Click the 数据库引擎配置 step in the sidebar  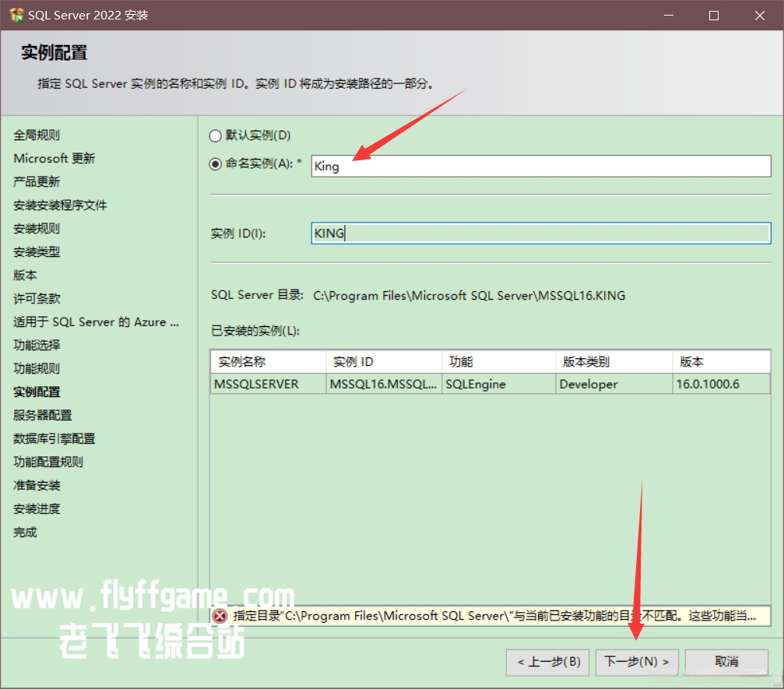tap(54, 438)
